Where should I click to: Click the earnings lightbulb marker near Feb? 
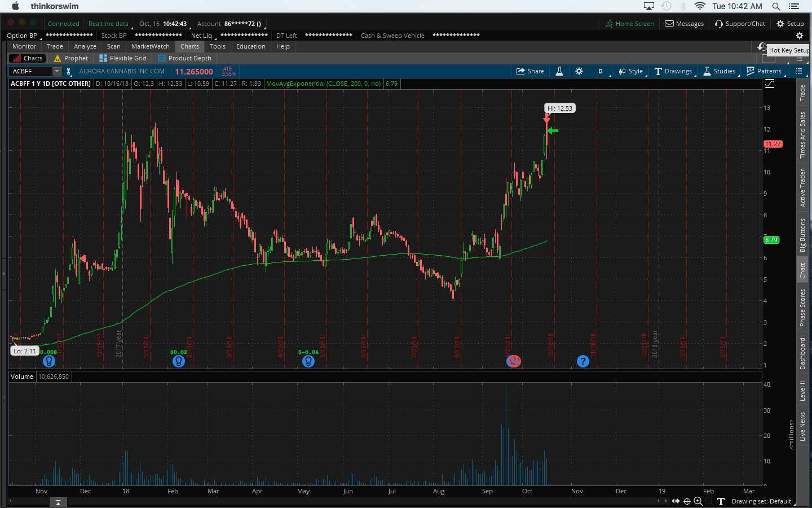click(x=179, y=361)
